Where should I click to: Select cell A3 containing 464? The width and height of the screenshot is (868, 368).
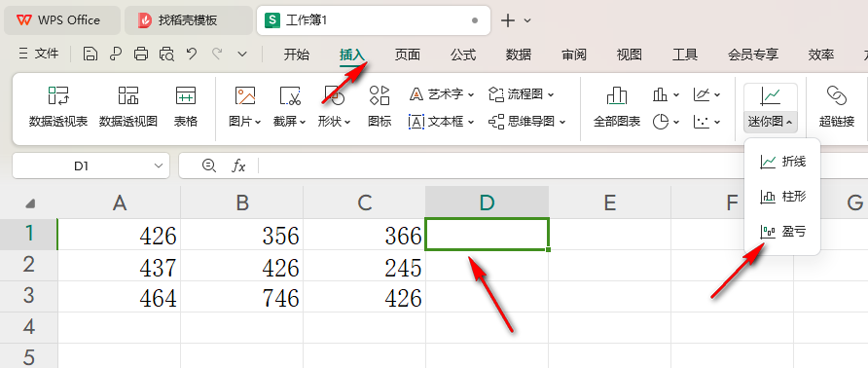tap(120, 297)
